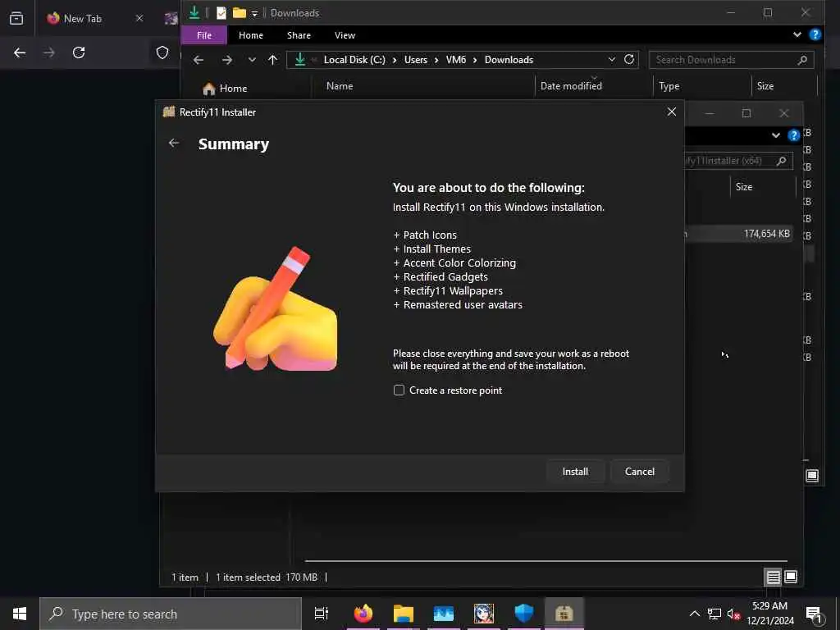Viewport: 840px width, 630px height.
Task: Click the Search Downloads field
Action: (x=731, y=60)
